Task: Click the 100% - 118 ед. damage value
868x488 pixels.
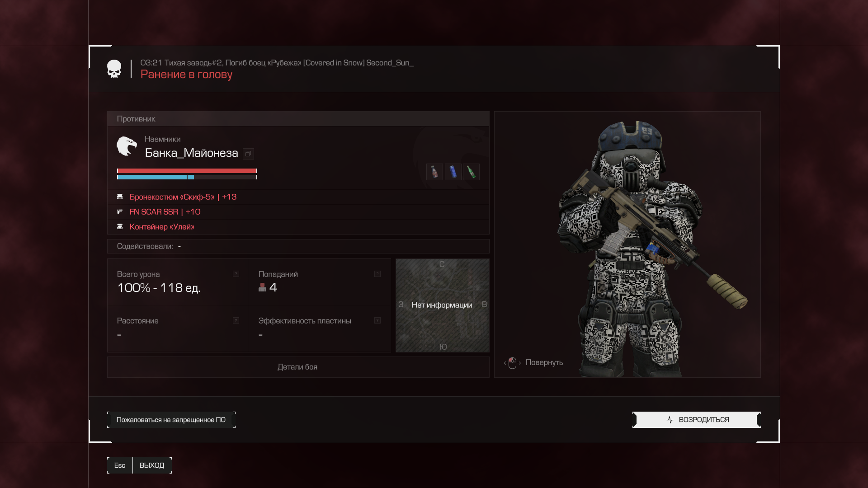Action: (159, 288)
